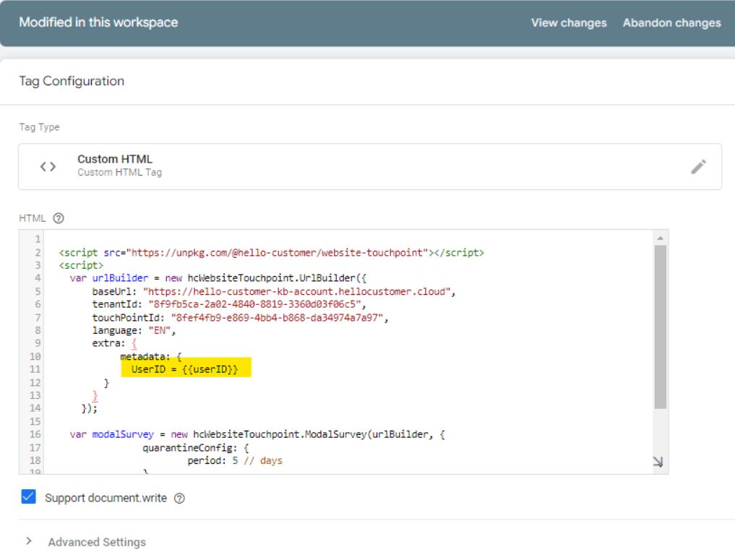The height and width of the screenshot is (560, 735).
Task: Click the Tag Configuration section heading
Action: 72,81
